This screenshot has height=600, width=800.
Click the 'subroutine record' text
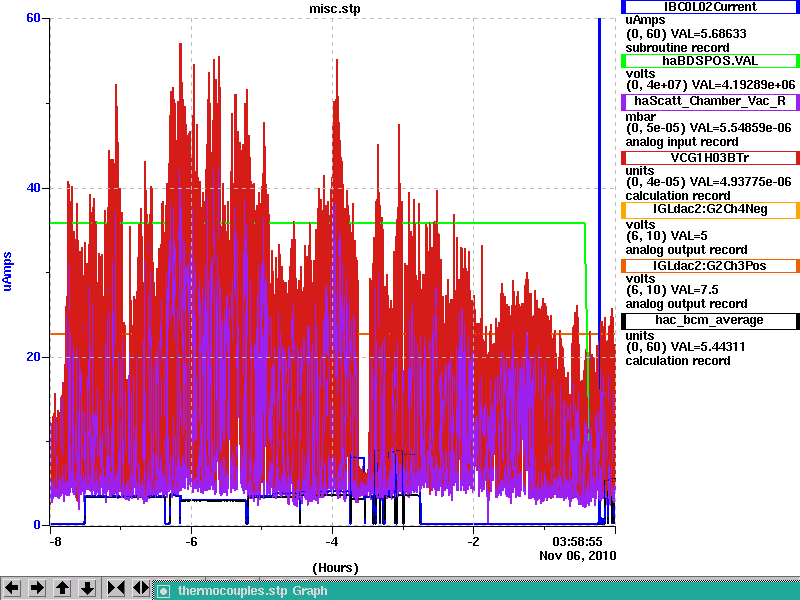click(678, 48)
